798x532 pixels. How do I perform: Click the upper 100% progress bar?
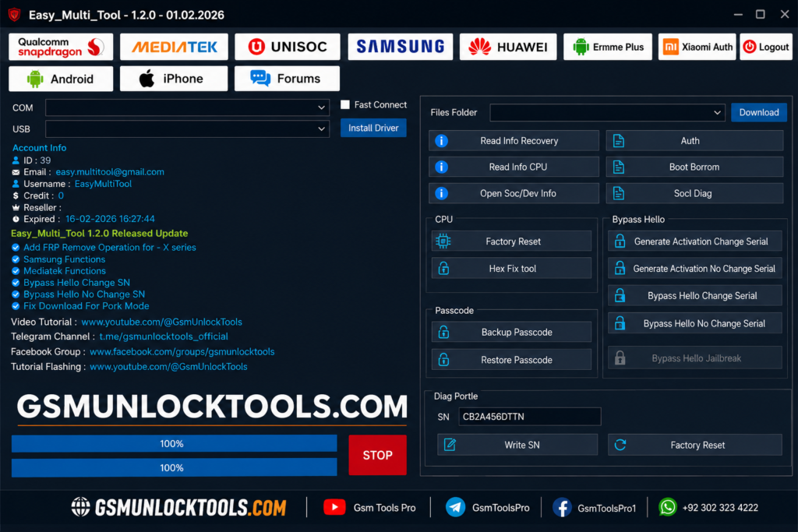174,443
